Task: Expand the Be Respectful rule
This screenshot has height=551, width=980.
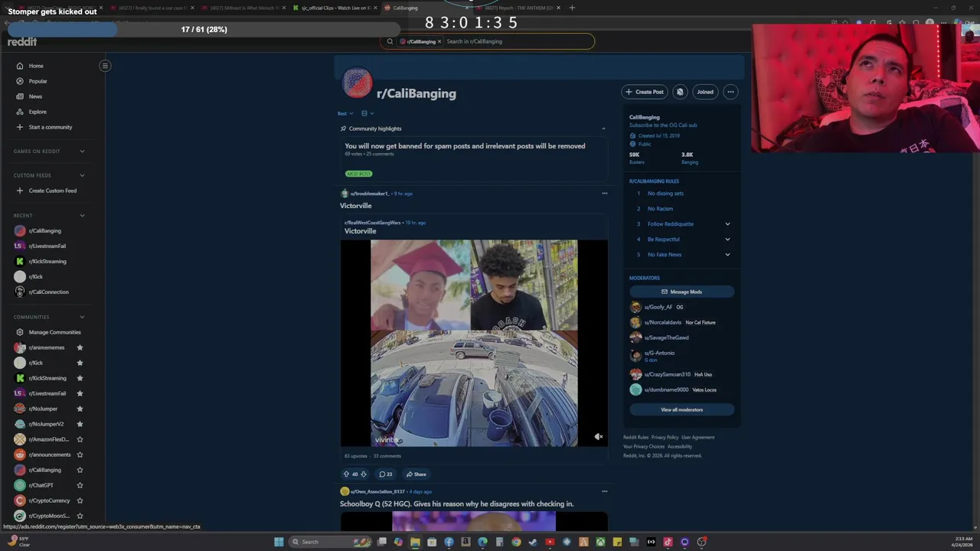Action: point(727,240)
